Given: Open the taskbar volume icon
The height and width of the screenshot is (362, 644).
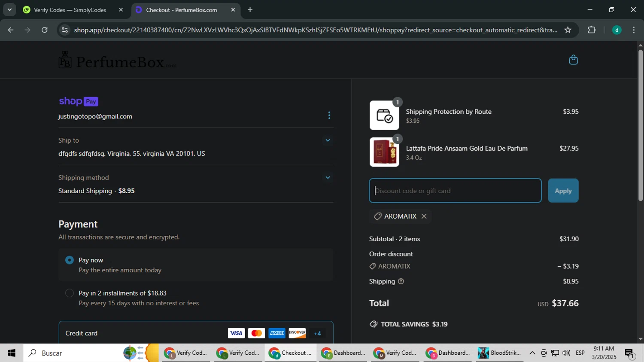Looking at the screenshot, I should coord(566,353).
